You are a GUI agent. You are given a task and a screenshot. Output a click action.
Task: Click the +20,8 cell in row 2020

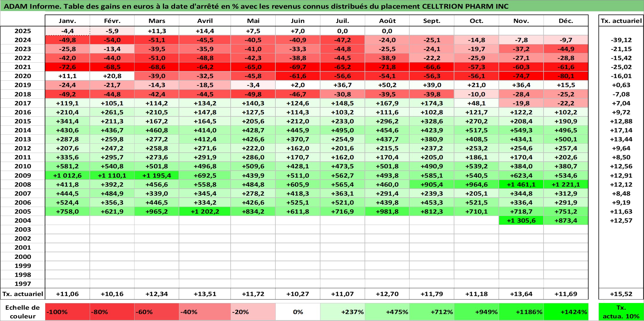point(112,76)
